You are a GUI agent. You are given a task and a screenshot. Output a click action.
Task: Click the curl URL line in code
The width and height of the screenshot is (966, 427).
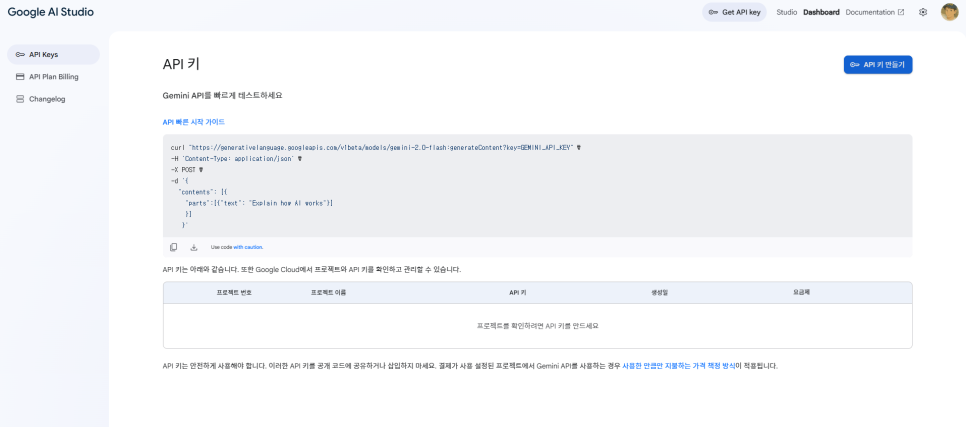coord(376,148)
